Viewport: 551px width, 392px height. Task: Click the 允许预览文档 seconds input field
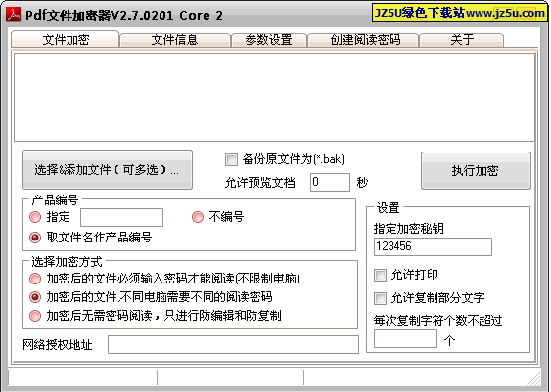click(330, 182)
